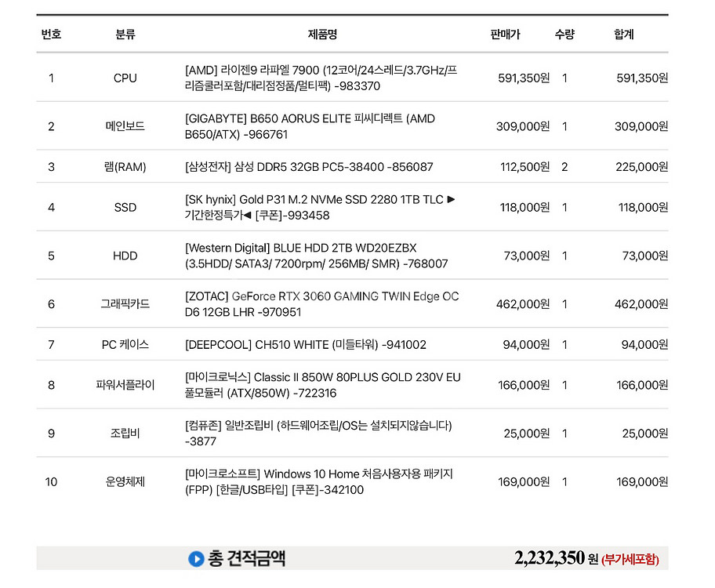Click the 합계 column header
The width and height of the screenshot is (715, 588).
point(624,34)
